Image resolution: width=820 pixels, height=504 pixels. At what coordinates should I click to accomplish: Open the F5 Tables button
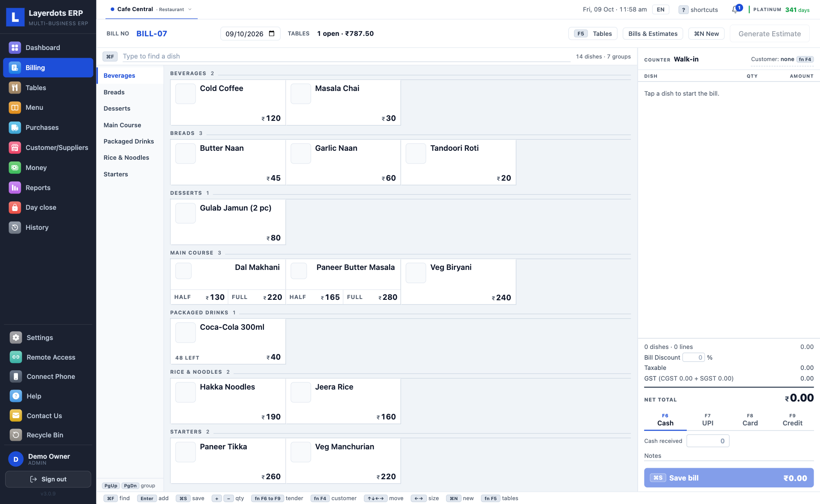click(593, 34)
